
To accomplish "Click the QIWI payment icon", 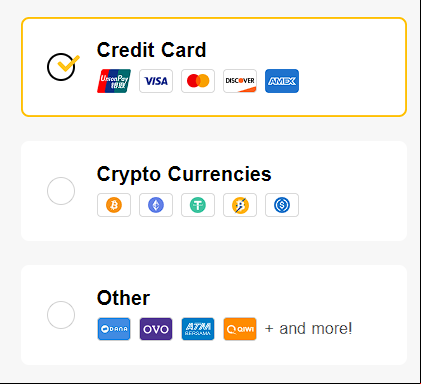I will click(x=240, y=329).
